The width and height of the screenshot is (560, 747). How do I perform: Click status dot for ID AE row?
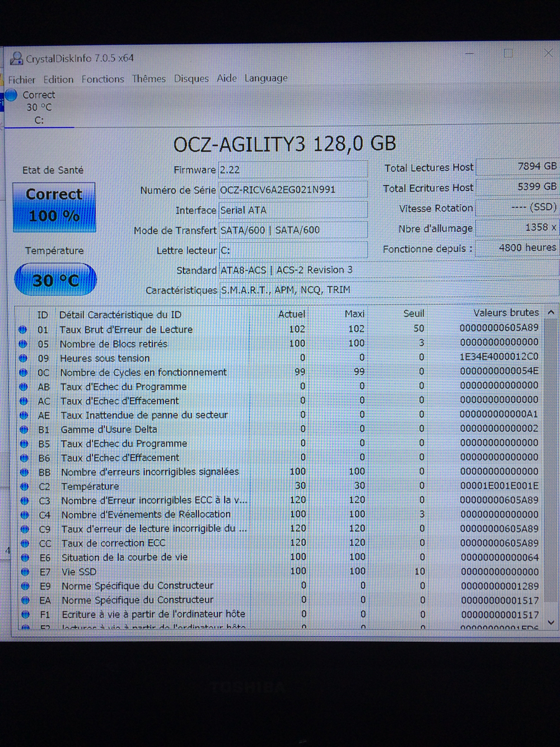point(24,415)
